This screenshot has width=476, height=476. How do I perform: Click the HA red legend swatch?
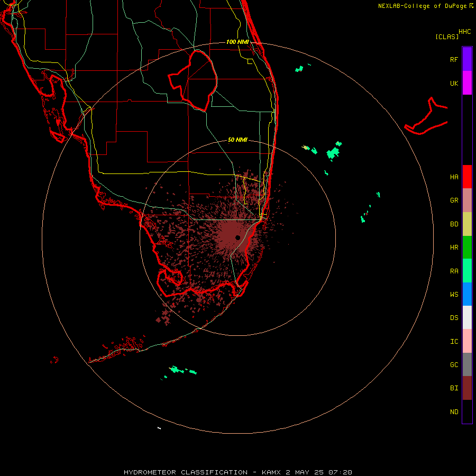[x=467, y=177]
